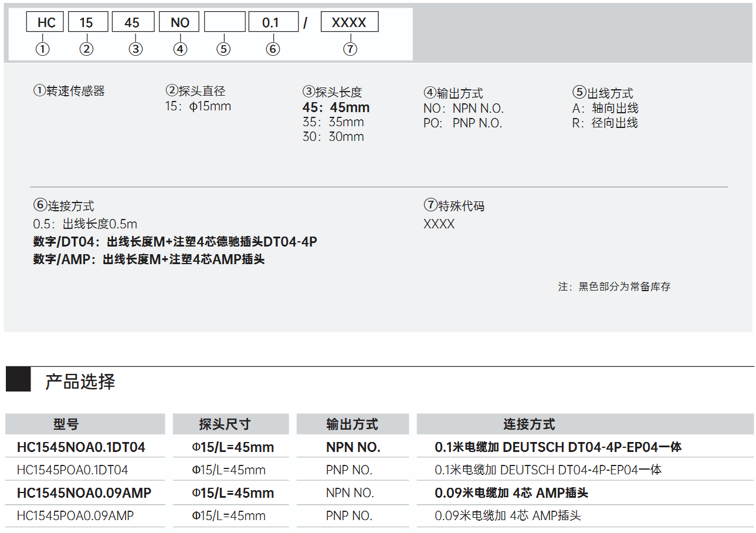The image size is (756, 533).
Task: Click the circled 7 below the XXXX box
Action: (350, 49)
